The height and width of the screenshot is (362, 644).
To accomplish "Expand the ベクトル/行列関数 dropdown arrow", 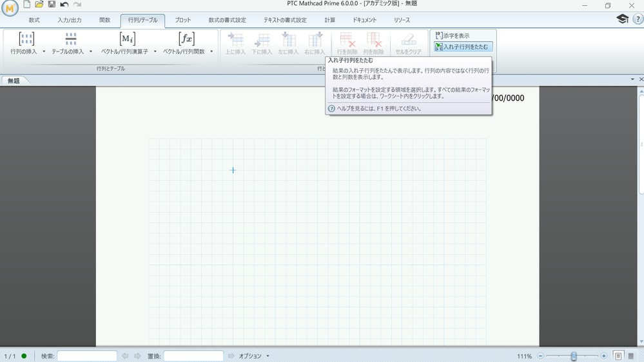I will tap(211, 52).
